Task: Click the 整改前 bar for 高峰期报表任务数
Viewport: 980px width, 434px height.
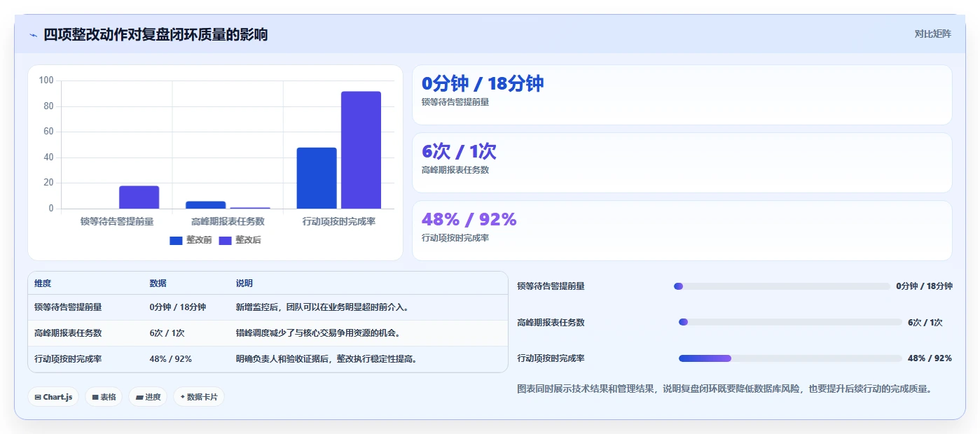Action: tap(205, 205)
